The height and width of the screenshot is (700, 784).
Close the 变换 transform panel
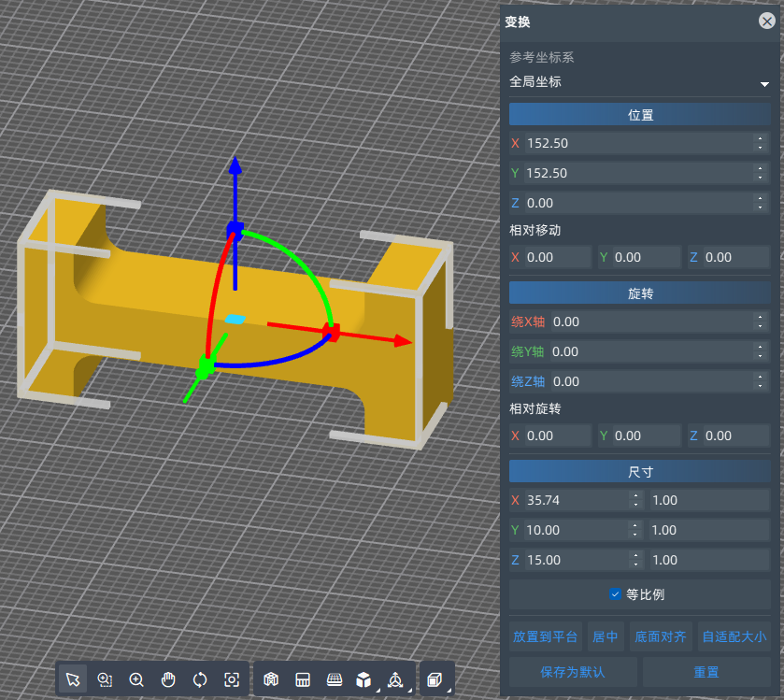click(766, 21)
